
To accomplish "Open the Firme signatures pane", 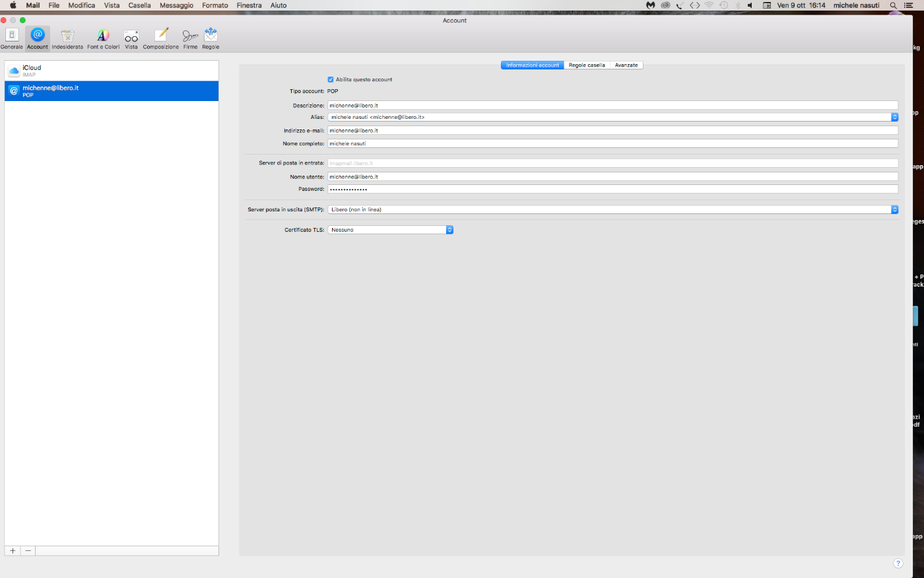I will [x=190, y=38].
